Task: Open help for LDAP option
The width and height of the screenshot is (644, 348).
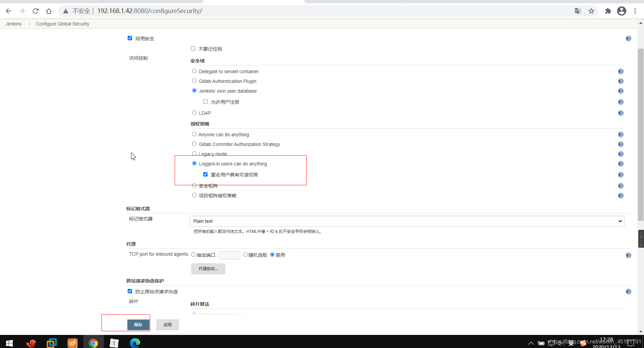Action: pos(621,113)
